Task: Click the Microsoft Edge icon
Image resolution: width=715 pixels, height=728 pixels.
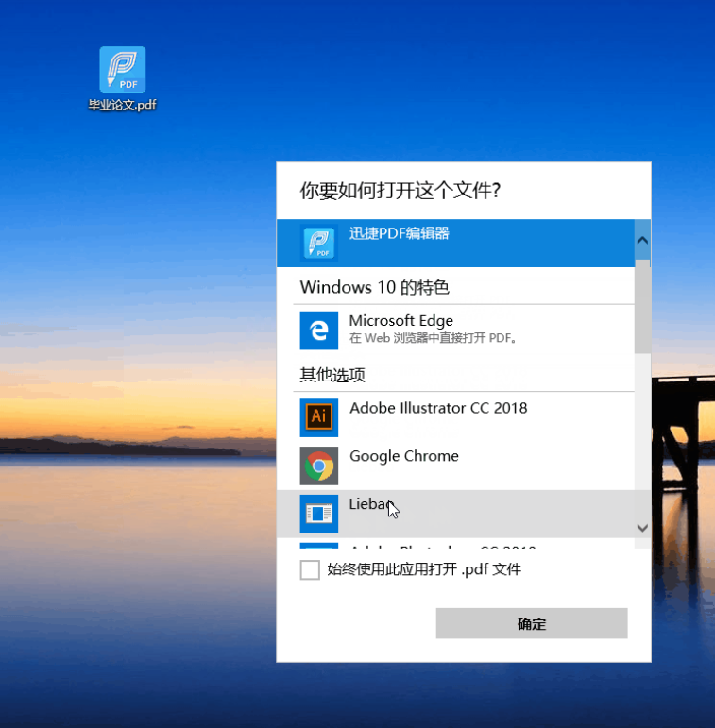Action: point(319,330)
